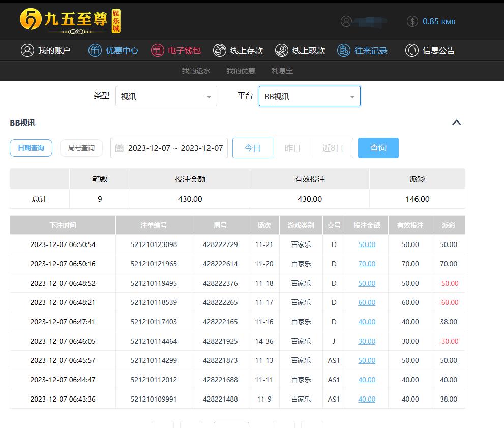The height and width of the screenshot is (428, 504).
Task: Open bet amount 50.00 for order 521210114299
Action: click(x=367, y=360)
